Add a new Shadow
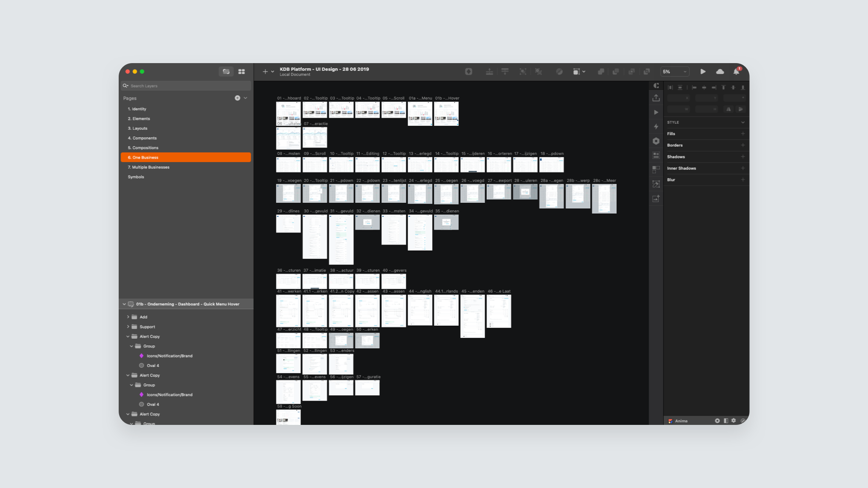Image resolution: width=868 pixels, height=488 pixels. point(743,157)
